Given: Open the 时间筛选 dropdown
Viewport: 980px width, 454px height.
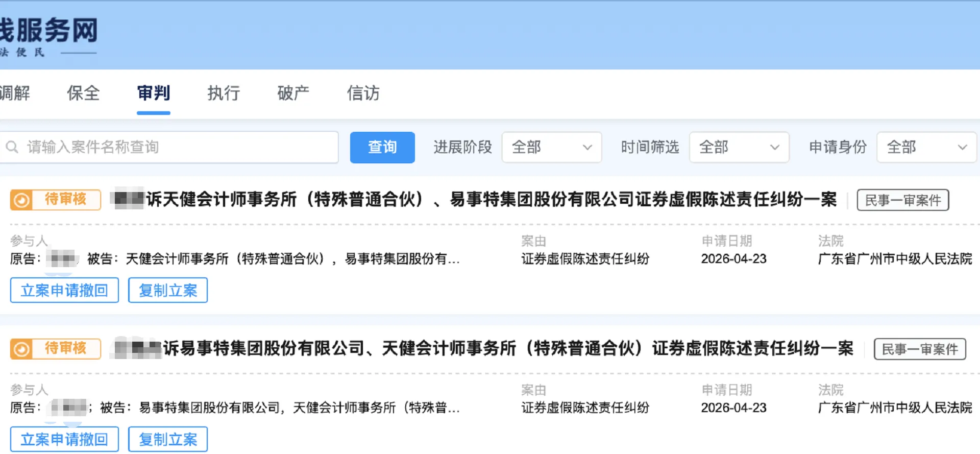Looking at the screenshot, I should [739, 147].
